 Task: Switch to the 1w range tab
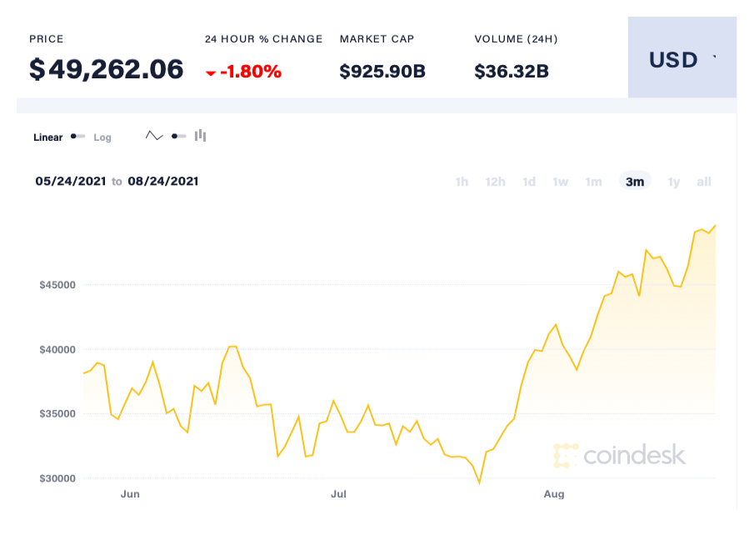[560, 181]
